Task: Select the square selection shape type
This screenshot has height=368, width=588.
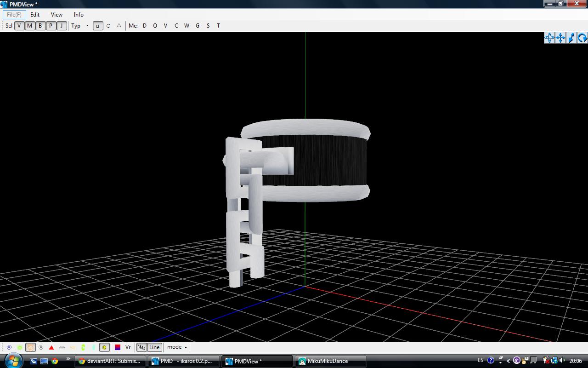Action: (98, 26)
